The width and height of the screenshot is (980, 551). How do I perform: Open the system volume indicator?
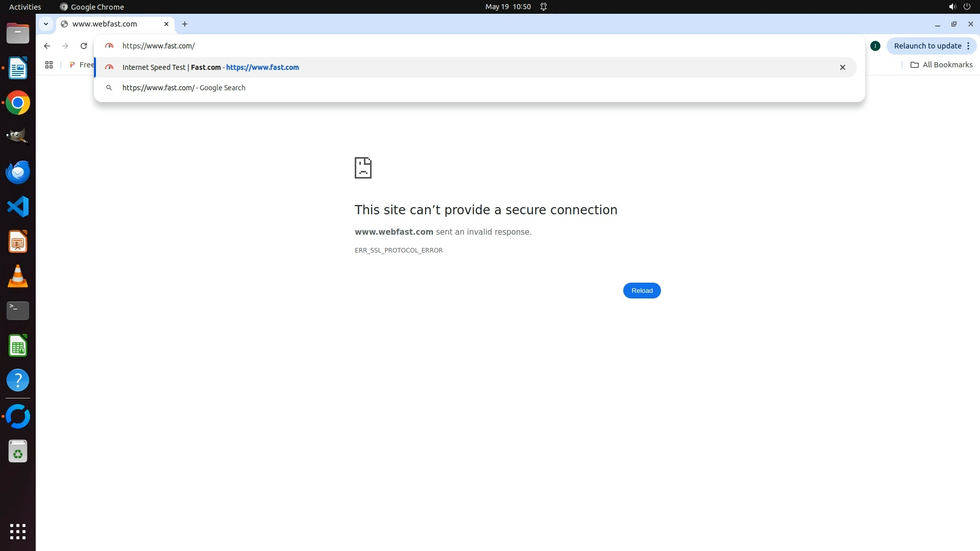952,7
